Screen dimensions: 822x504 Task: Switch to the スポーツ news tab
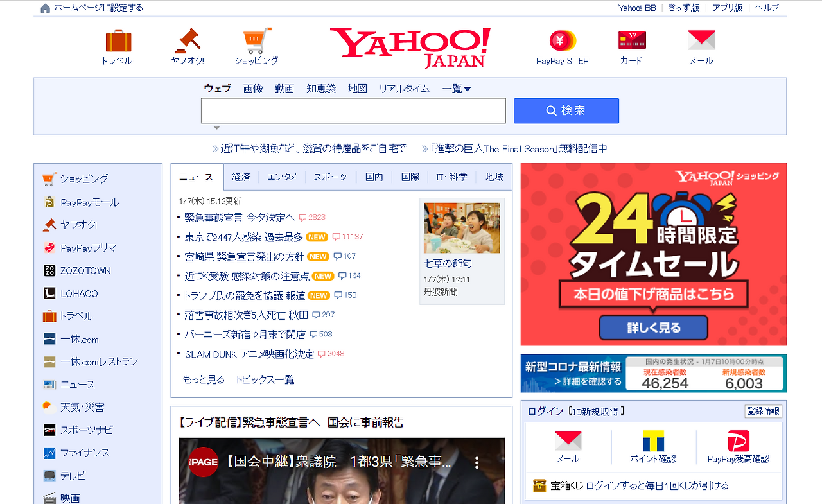point(330,177)
